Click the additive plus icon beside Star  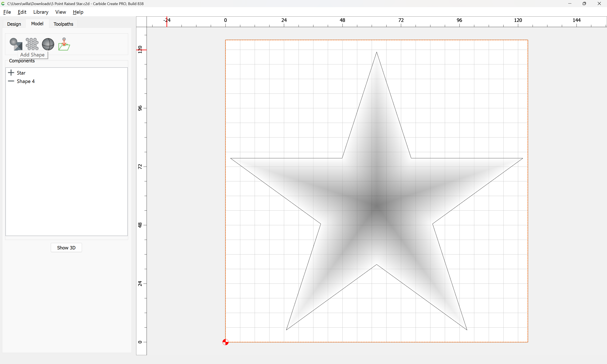click(11, 73)
